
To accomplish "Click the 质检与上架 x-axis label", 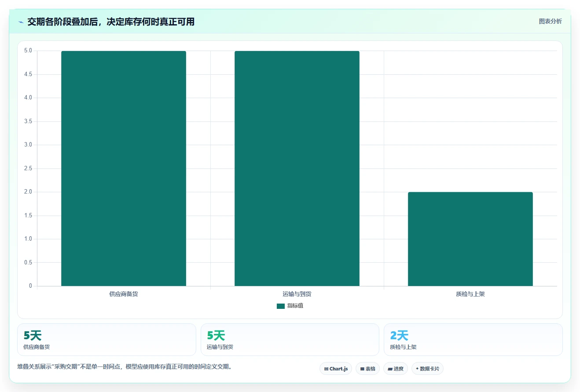I will tap(470, 294).
